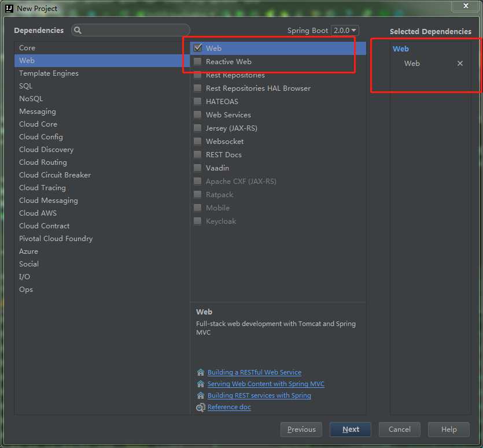Tick the Apache CXF (JAX-RS) checkbox

198,181
